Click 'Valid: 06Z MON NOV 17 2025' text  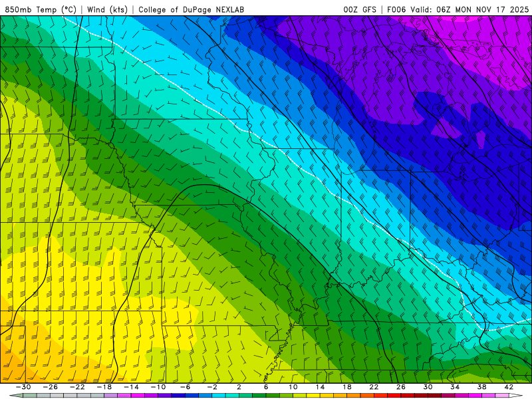469,9
